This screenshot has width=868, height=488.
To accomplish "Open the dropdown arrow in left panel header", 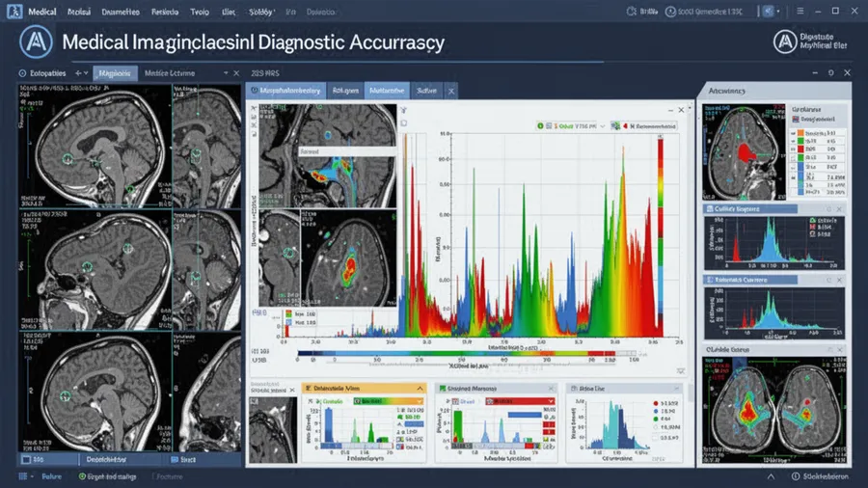I will tap(226, 73).
